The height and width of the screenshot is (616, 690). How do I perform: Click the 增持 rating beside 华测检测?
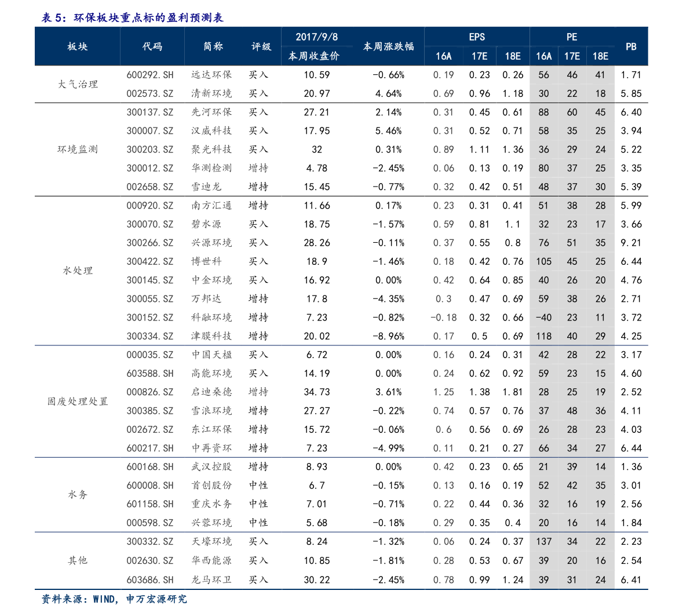tap(258, 168)
